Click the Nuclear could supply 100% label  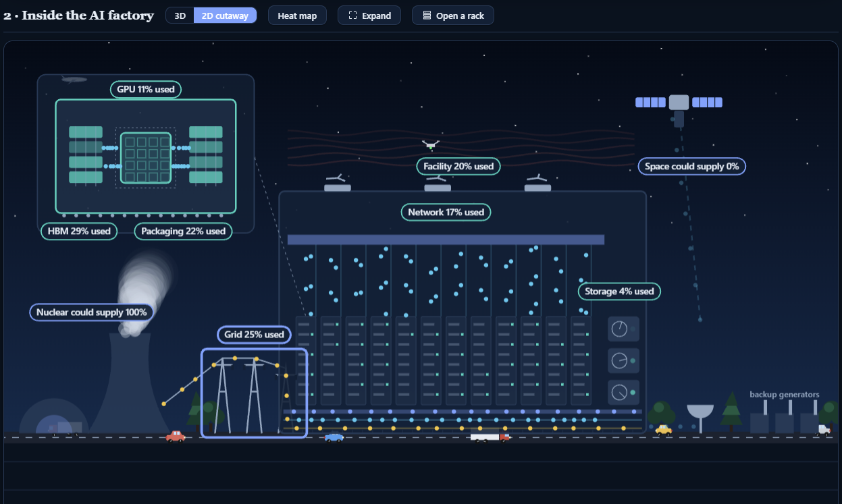click(92, 312)
